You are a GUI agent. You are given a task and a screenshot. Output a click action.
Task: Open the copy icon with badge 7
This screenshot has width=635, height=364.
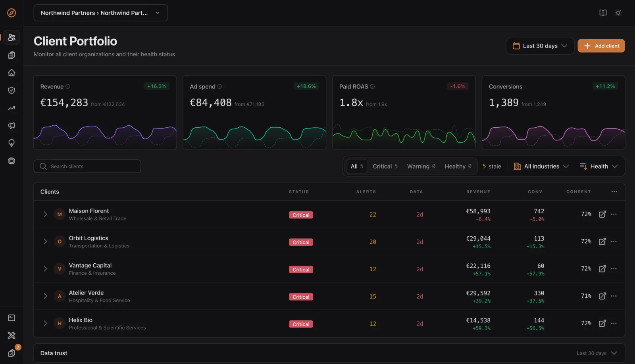[x=12, y=353]
